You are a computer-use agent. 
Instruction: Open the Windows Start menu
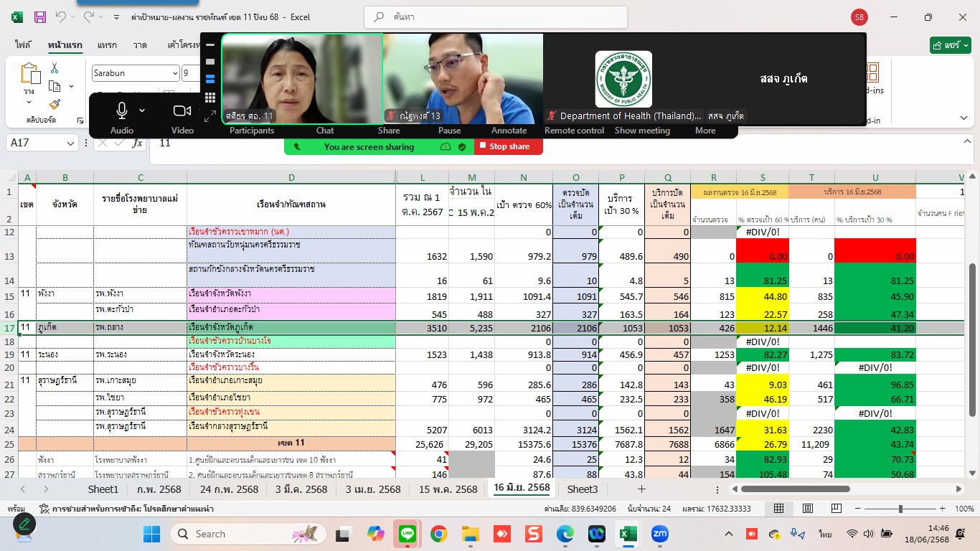[151, 534]
